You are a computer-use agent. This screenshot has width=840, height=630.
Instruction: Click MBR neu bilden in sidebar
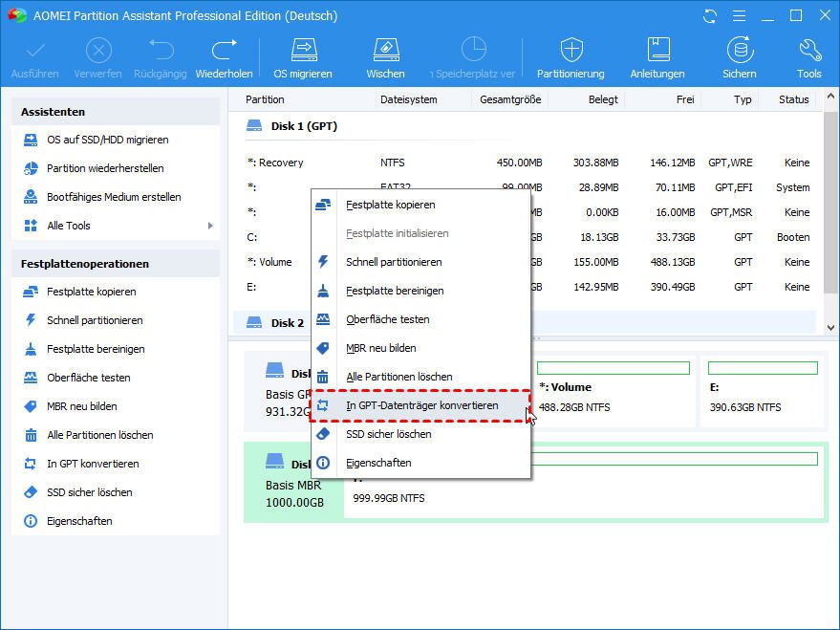(x=116, y=406)
